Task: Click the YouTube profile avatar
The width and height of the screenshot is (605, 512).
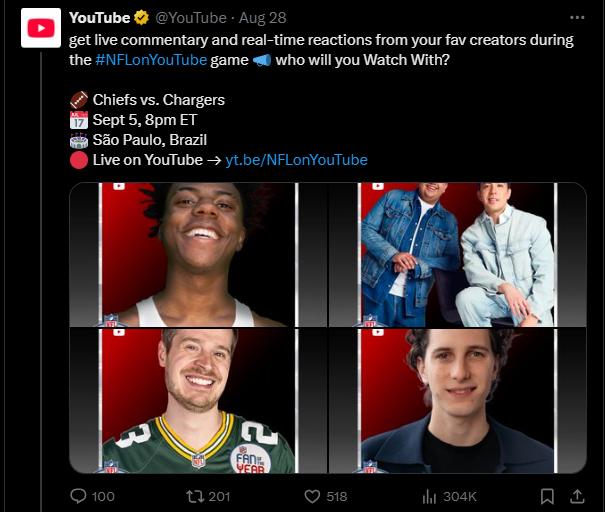Action: point(41,29)
